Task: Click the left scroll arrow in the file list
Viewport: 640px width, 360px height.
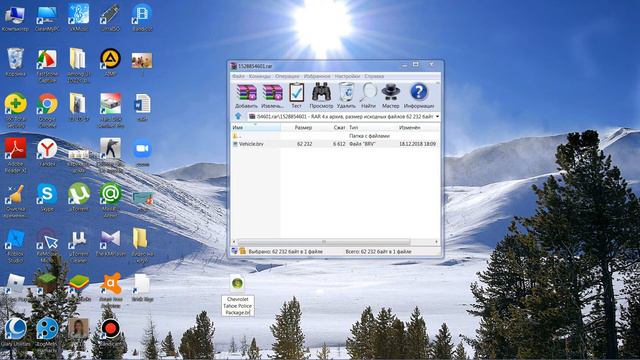Action: coord(234,242)
